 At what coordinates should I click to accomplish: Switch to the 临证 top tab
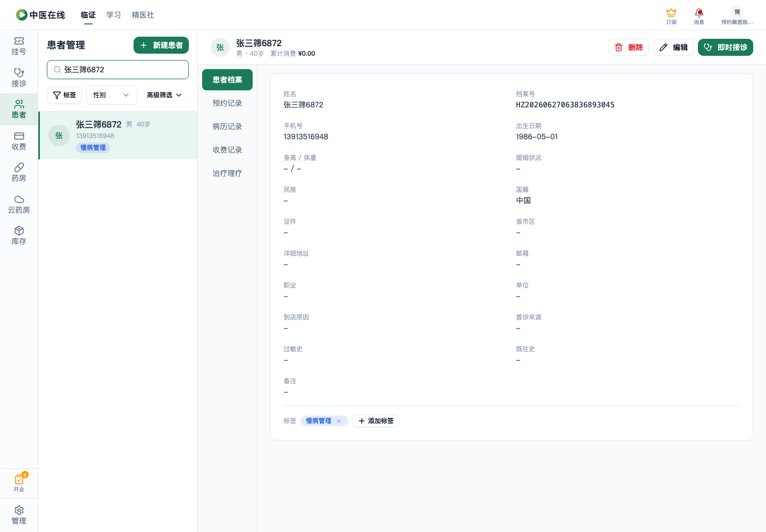88,15
